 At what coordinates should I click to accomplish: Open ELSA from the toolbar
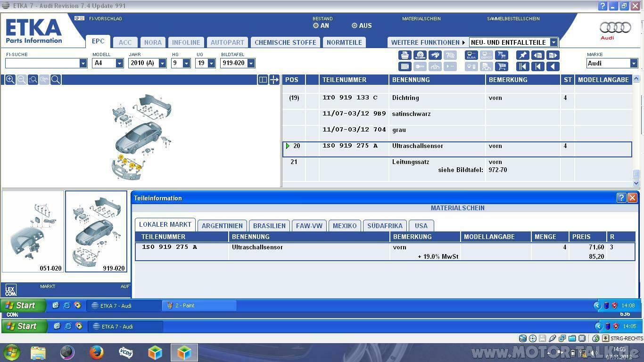point(471,55)
